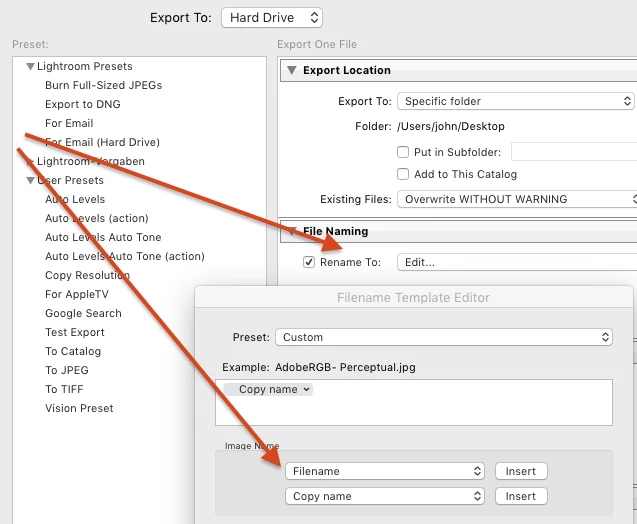Select the To JPEG preset
This screenshot has height=524, width=637.
[67, 370]
